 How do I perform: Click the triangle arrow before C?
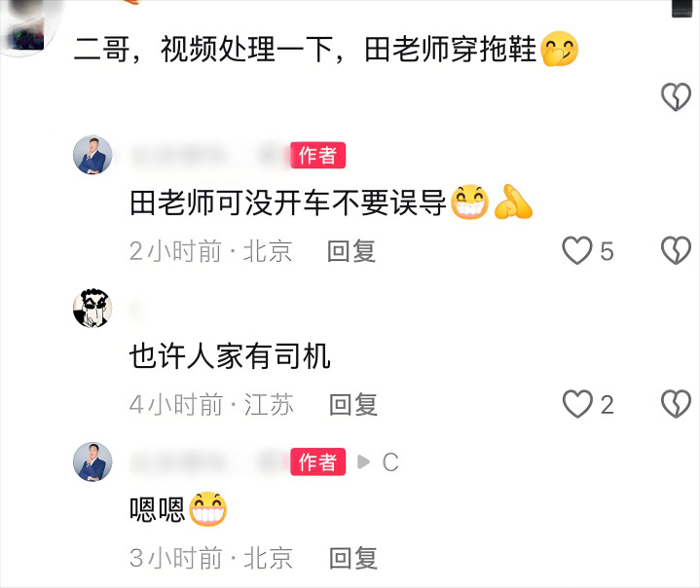tap(363, 461)
